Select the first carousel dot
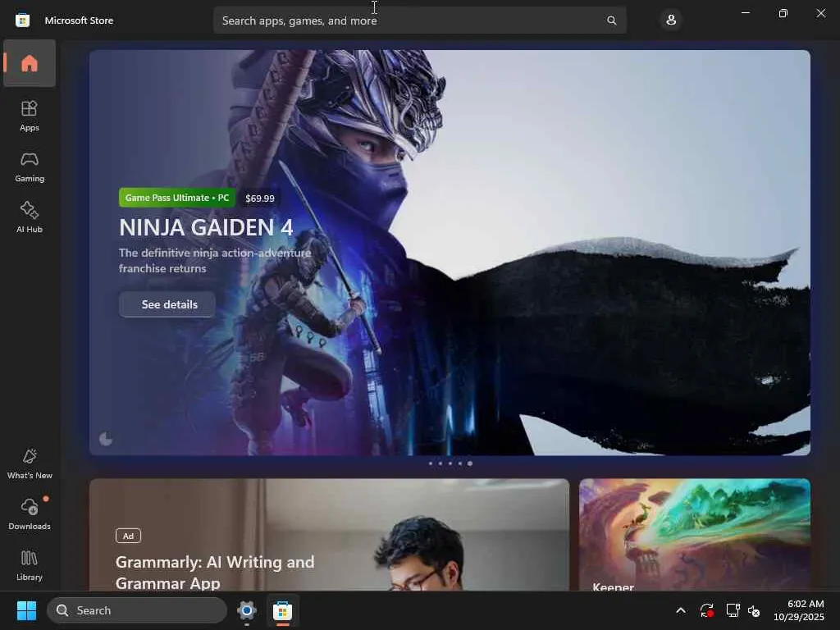840x630 pixels. coord(430,463)
